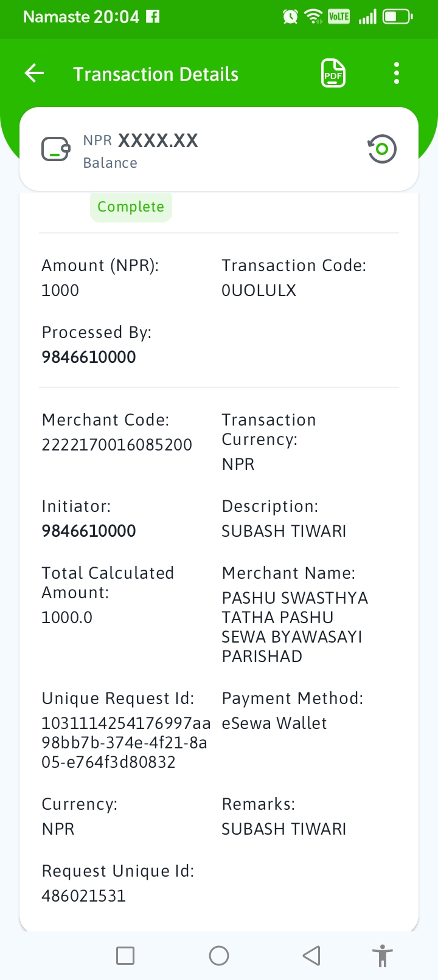438x980 pixels.
Task: Select the Unique Request Id value
Action: pyautogui.click(x=125, y=743)
